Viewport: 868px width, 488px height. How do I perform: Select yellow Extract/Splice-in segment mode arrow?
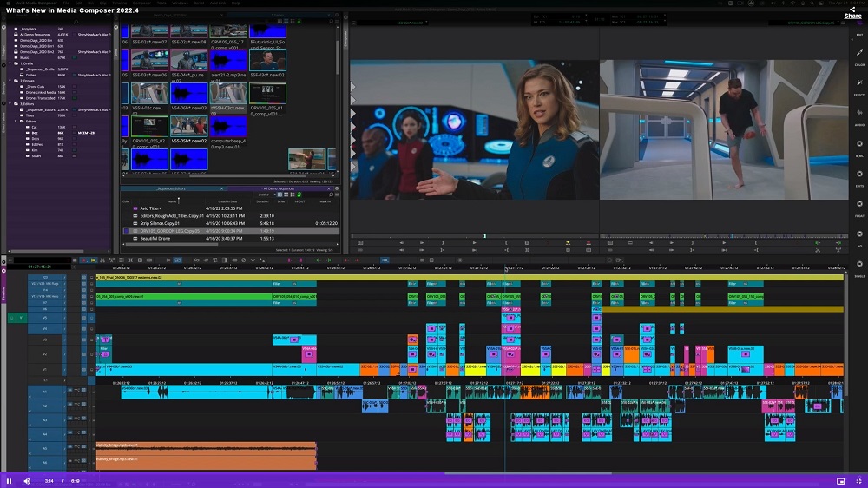coord(93,260)
